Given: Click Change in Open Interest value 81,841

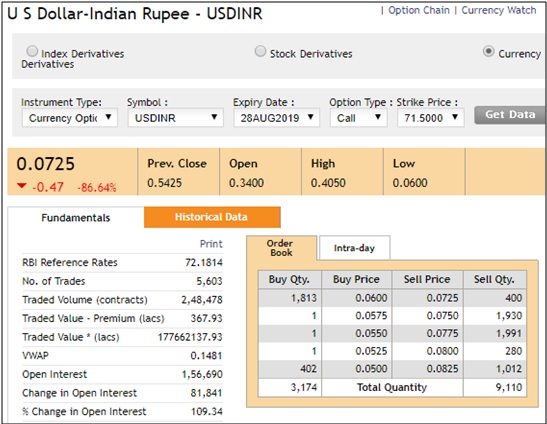Looking at the screenshot, I should [206, 393].
